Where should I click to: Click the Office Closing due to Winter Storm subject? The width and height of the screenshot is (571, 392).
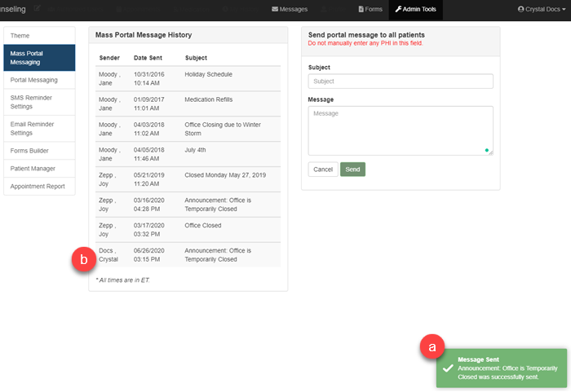tap(223, 129)
